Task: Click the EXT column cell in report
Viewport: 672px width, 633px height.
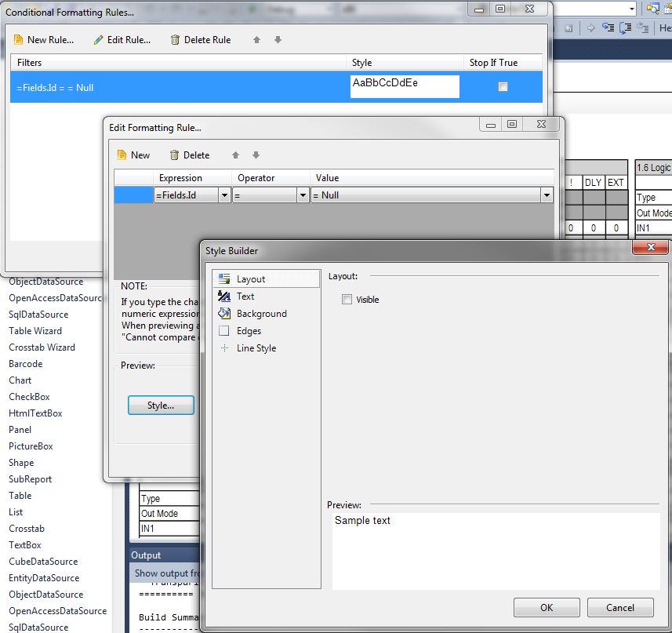Action: coord(616,183)
